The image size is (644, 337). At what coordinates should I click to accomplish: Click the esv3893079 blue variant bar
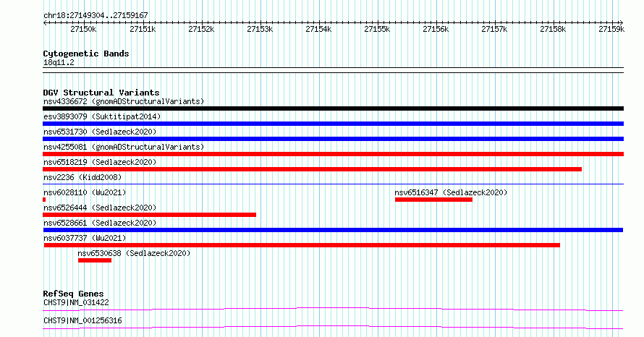click(x=333, y=124)
